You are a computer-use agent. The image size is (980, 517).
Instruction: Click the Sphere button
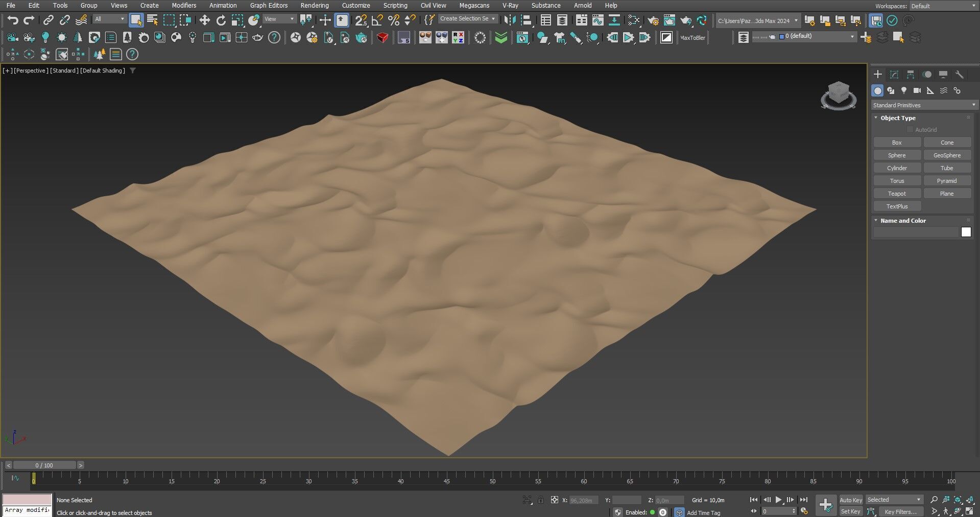897,155
